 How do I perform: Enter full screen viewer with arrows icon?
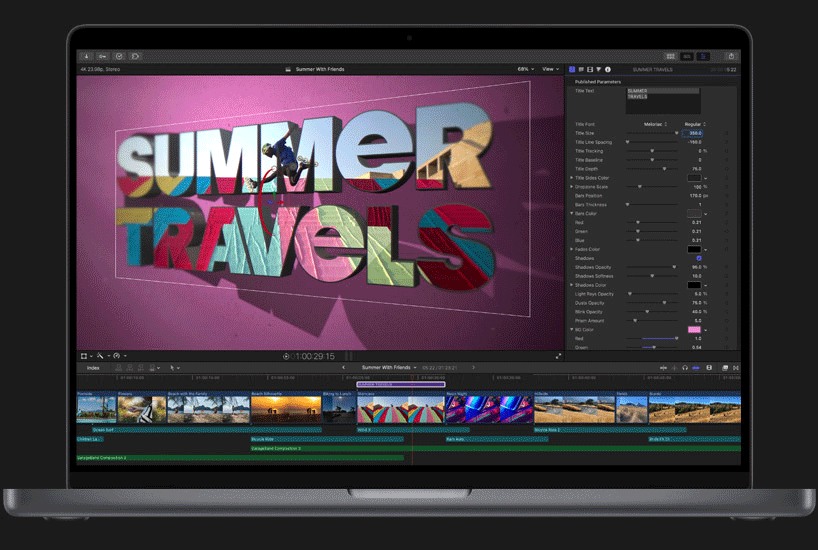click(x=559, y=355)
